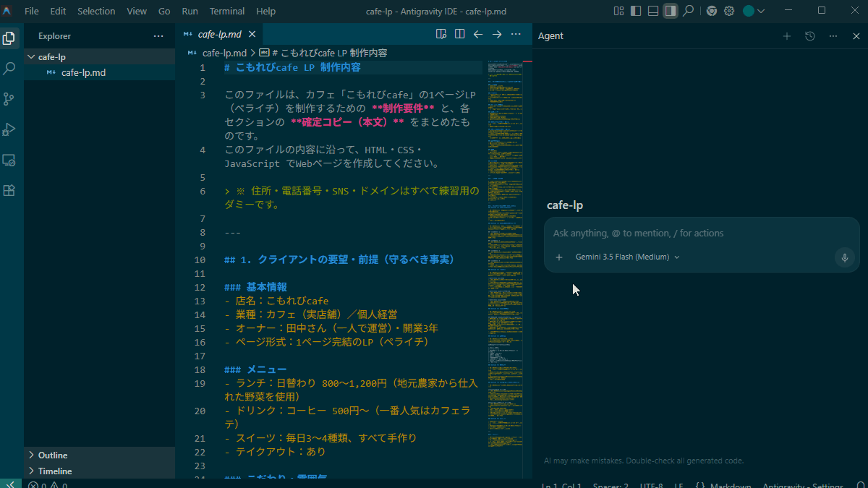Close the Agent panel
This screenshot has height=488, width=868.
[856, 36]
